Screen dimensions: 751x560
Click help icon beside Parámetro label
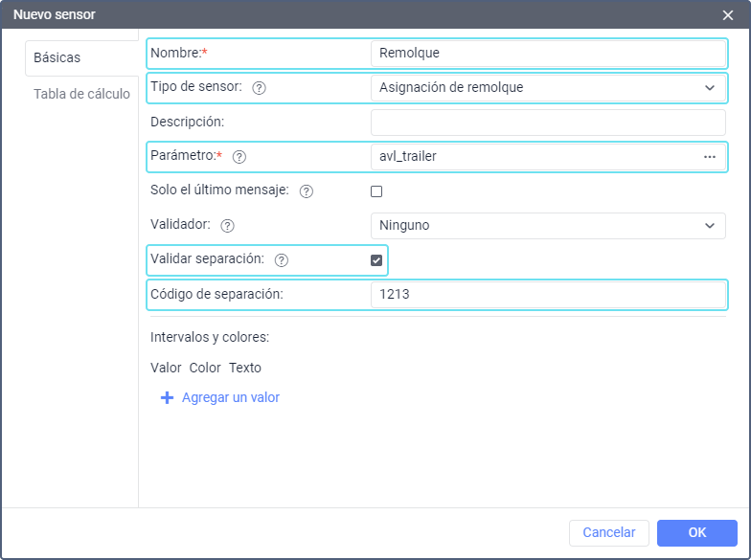tap(239, 156)
